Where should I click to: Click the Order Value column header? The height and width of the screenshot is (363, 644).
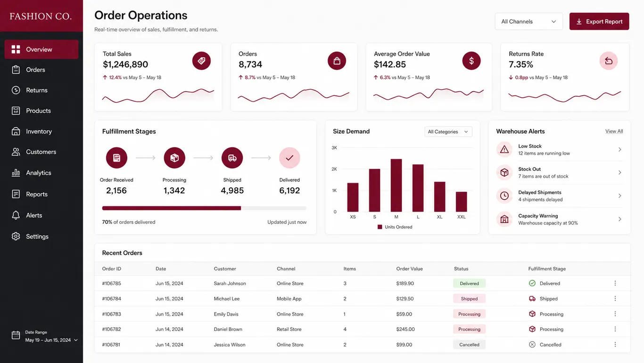pyautogui.click(x=409, y=269)
